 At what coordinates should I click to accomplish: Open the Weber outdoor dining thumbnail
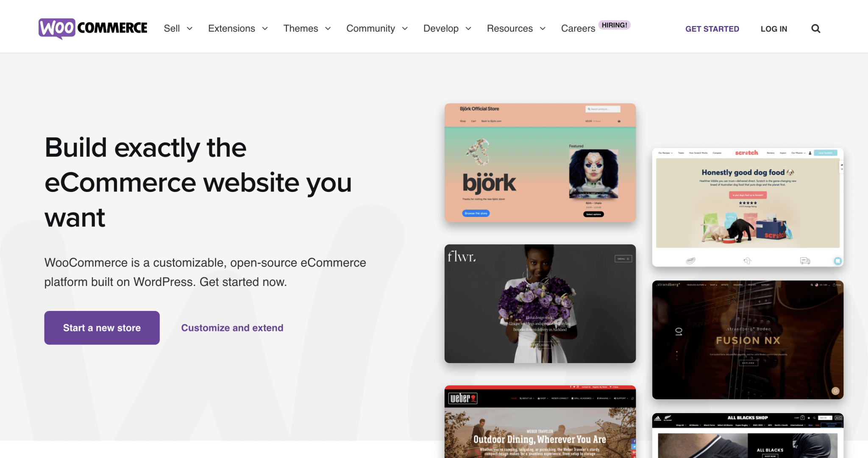[x=540, y=422]
